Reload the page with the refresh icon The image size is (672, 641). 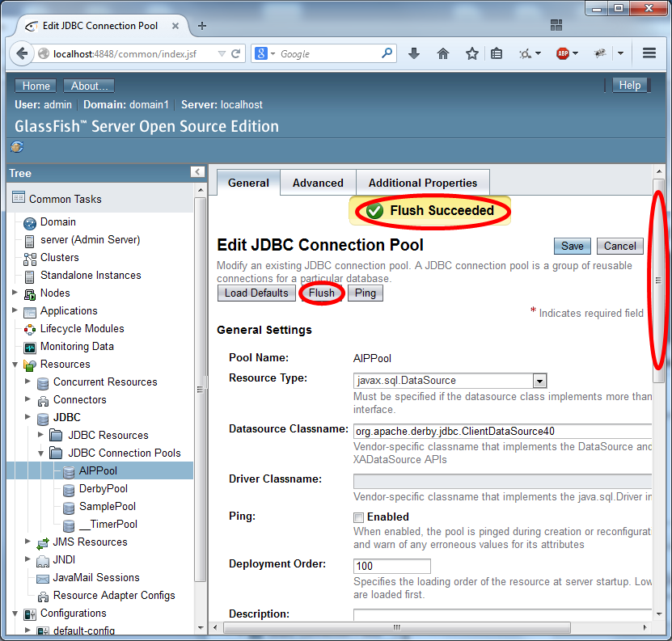coord(236,54)
